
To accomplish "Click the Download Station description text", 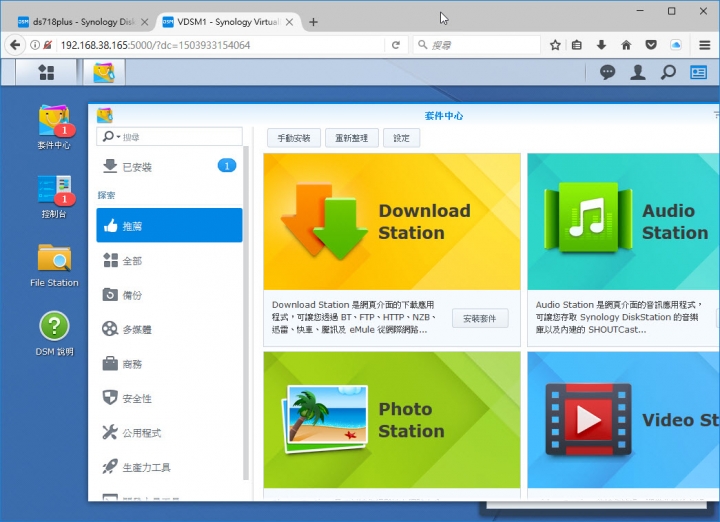I will click(x=353, y=317).
